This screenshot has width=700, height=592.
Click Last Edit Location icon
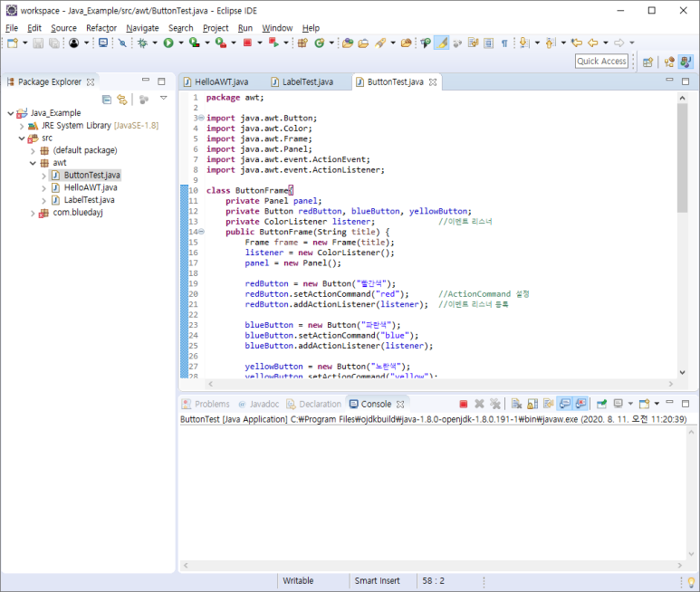pyautogui.click(x=577, y=43)
